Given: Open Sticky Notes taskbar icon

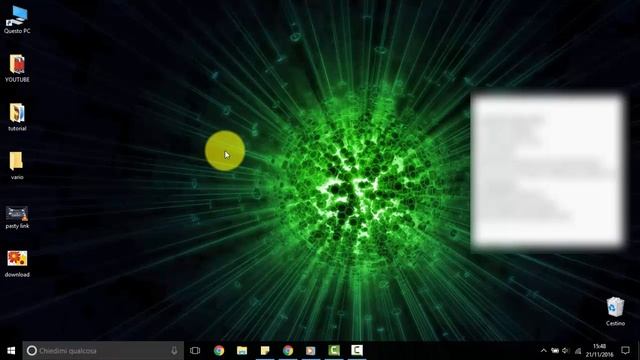Looking at the screenshot, I should (x=265, y=351).
